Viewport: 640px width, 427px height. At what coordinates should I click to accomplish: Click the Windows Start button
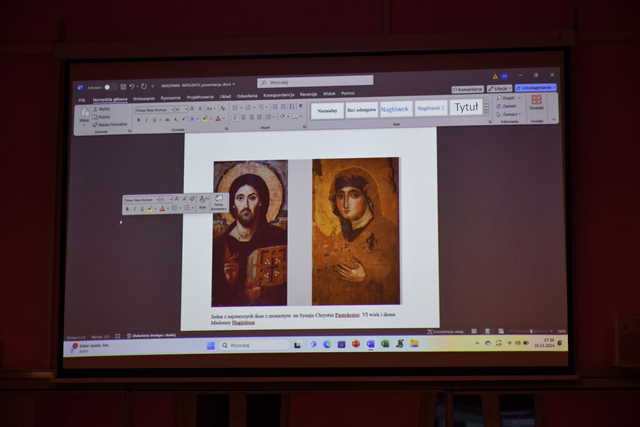(211, 346)
